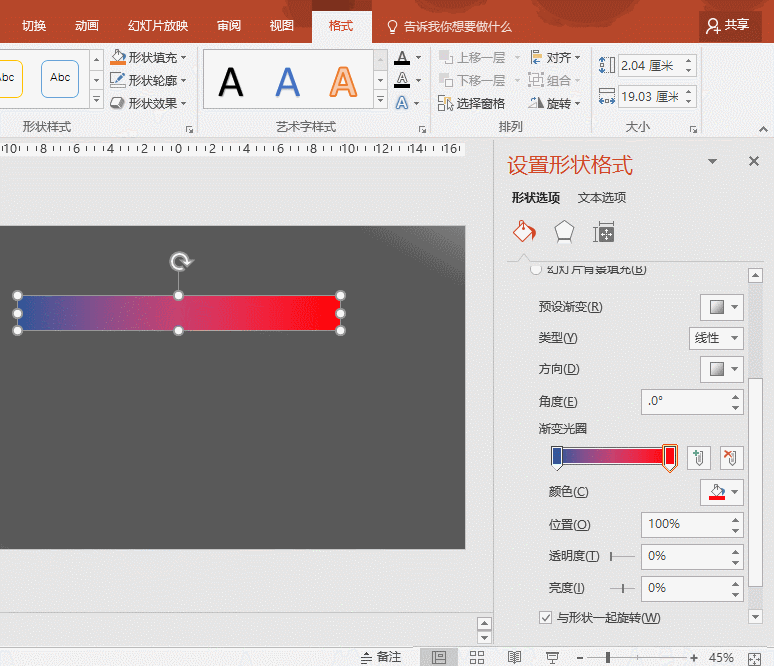Viewport: 774px width, 666px height.
Task: Click the add gradient stop button
Action: [x=699, y=458]
